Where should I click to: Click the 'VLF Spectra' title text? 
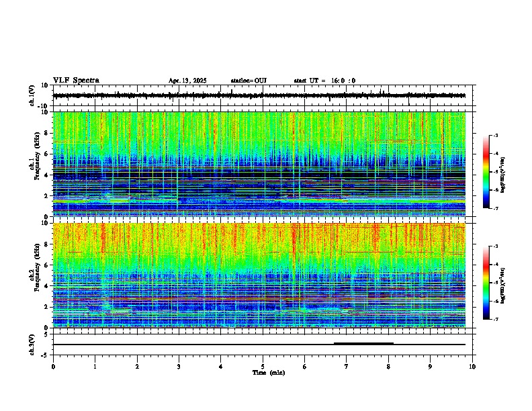[x=76, y=81]
